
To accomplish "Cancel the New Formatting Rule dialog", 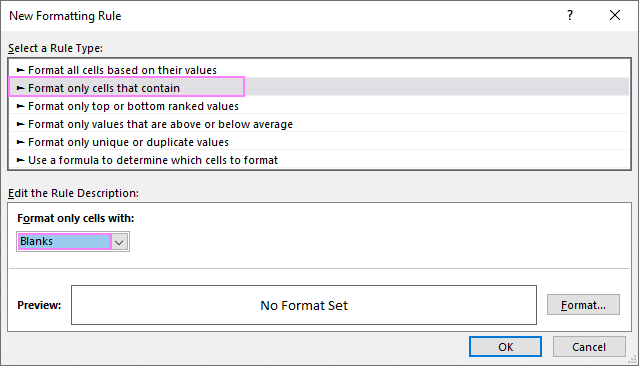I will click(x=589, y=347).
